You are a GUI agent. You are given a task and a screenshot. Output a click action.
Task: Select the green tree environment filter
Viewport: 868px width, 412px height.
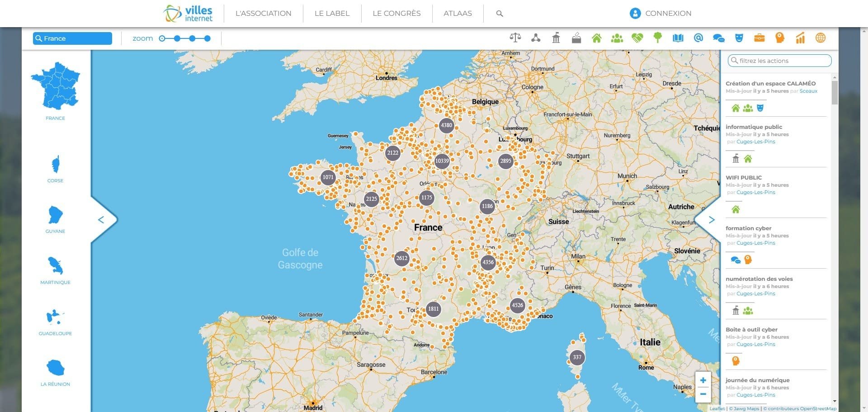(658, 38)
